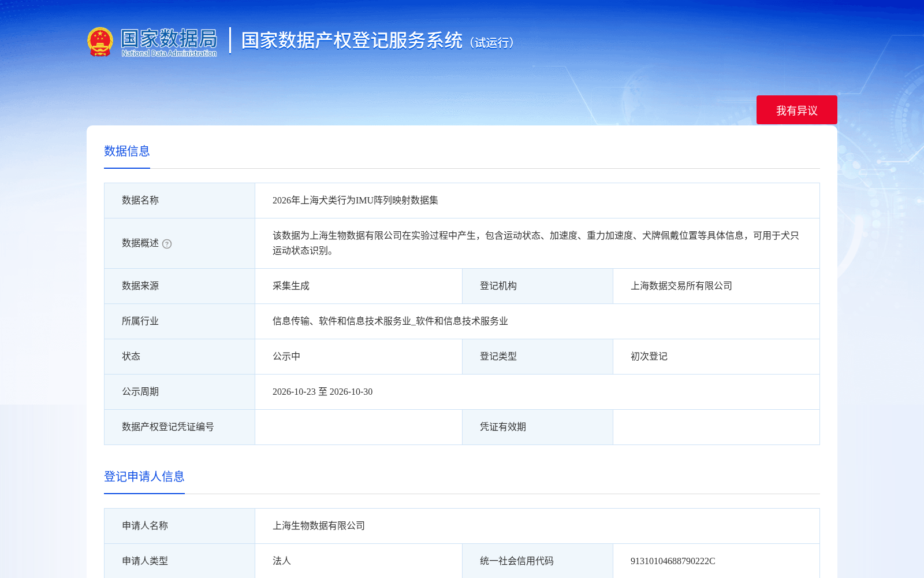Click the empty 凭证有效期 value cell
The width and height of the screenshot is (924, 578).
[716, 427]
